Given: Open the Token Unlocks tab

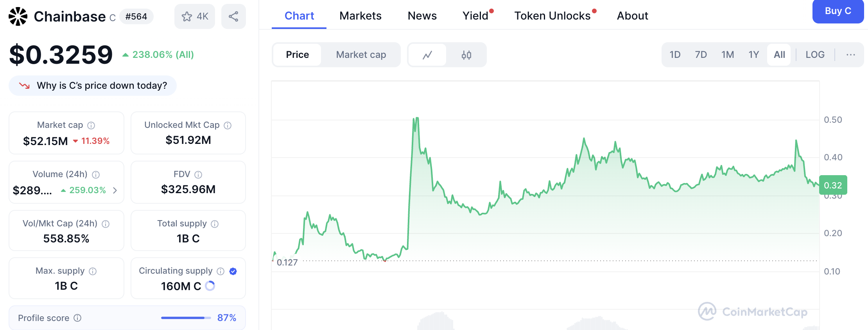Looking at the screenshot, I should pos(552,16).
